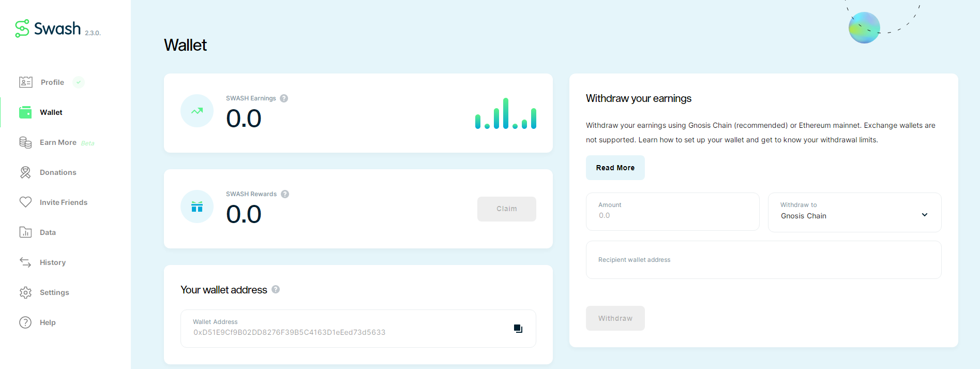The width and height of the screenshot is (980, 369).
Task: Click the Profile ID card icon
Action: 26,82
